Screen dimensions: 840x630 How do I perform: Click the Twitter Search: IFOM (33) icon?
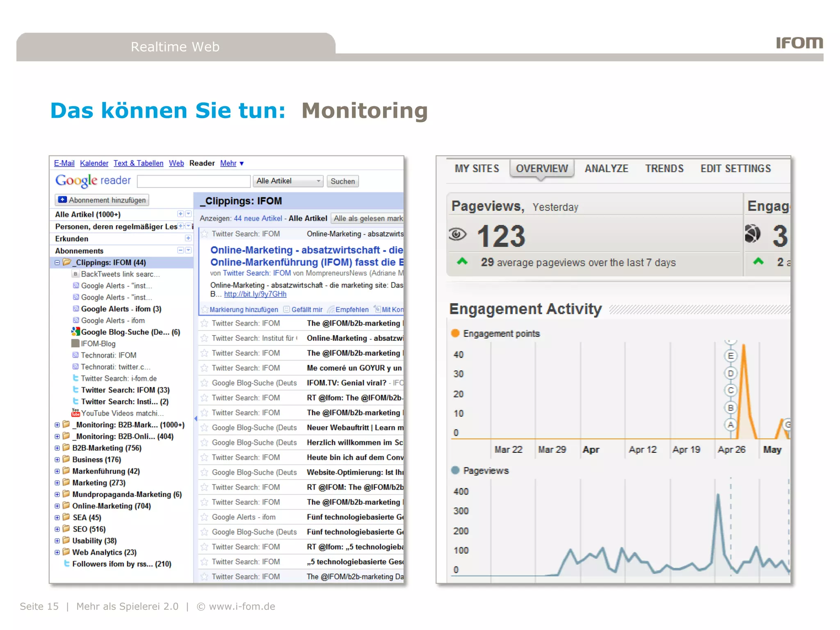[x=75, y=390]
